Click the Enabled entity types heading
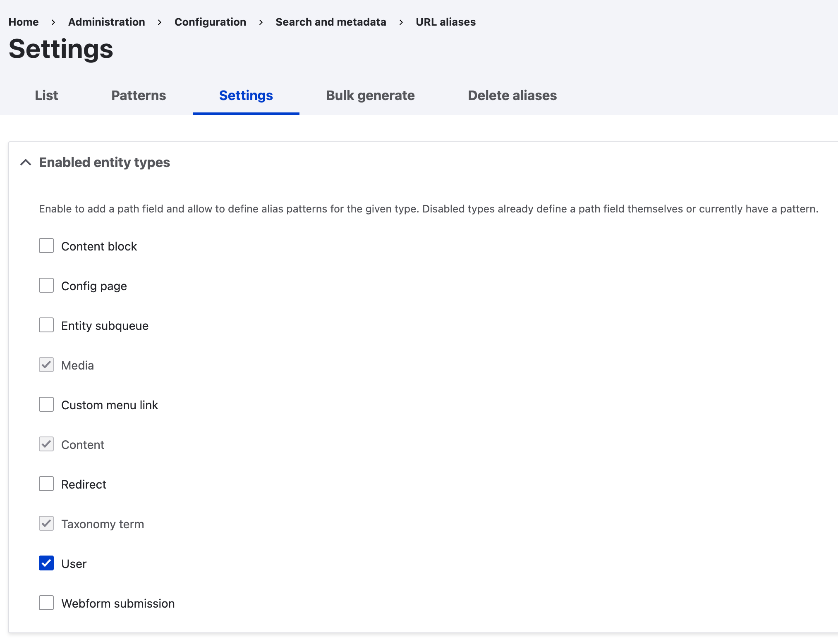 [x=105, y=162]
